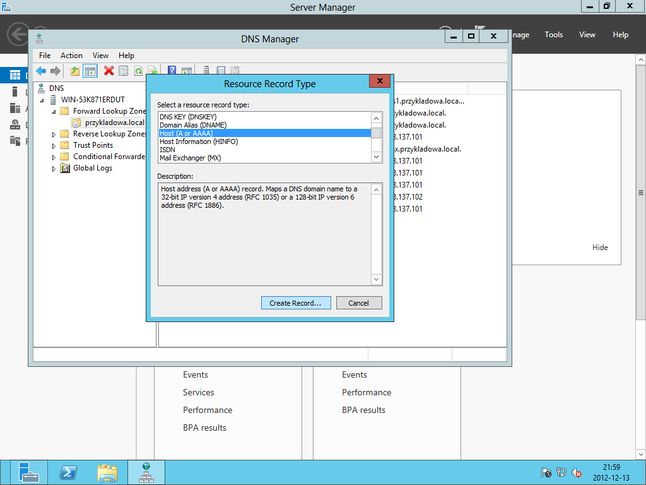
Task: Select przykladowa.local zone in tree
Action: pyautogui.click(x=115, y=122)
